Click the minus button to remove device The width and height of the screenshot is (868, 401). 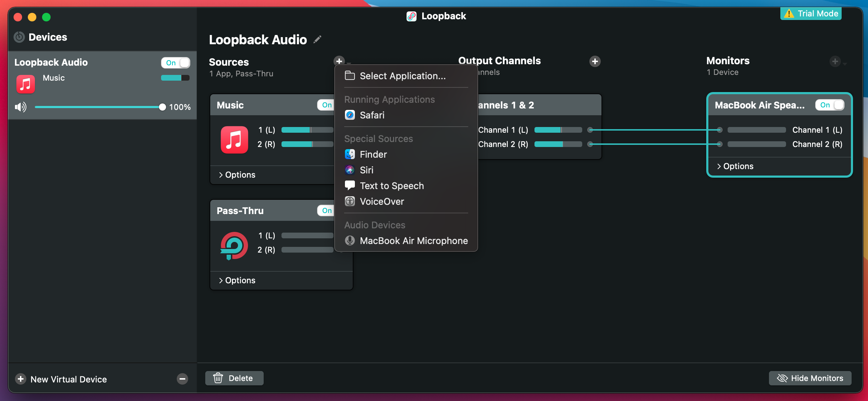coord(182,379)
